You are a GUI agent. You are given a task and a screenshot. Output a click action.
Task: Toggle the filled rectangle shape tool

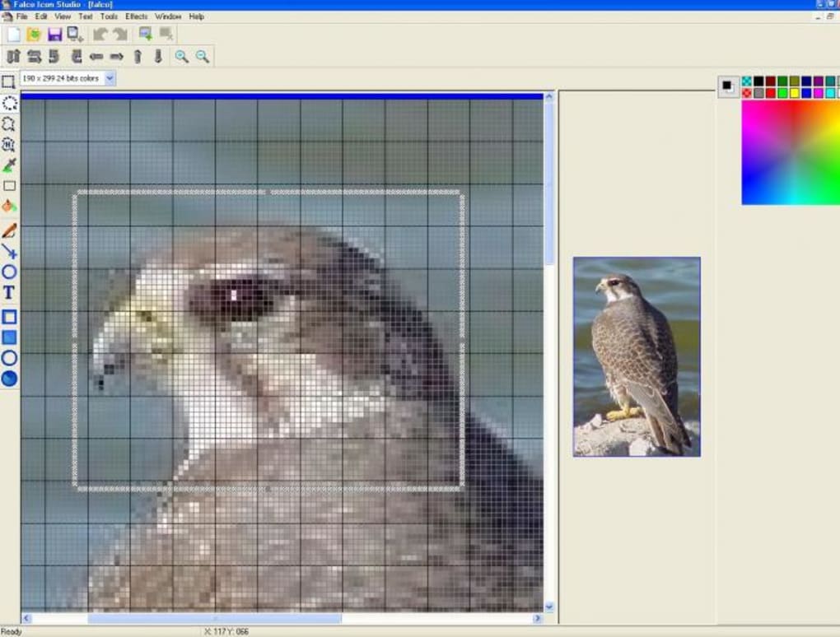point(9,337)
